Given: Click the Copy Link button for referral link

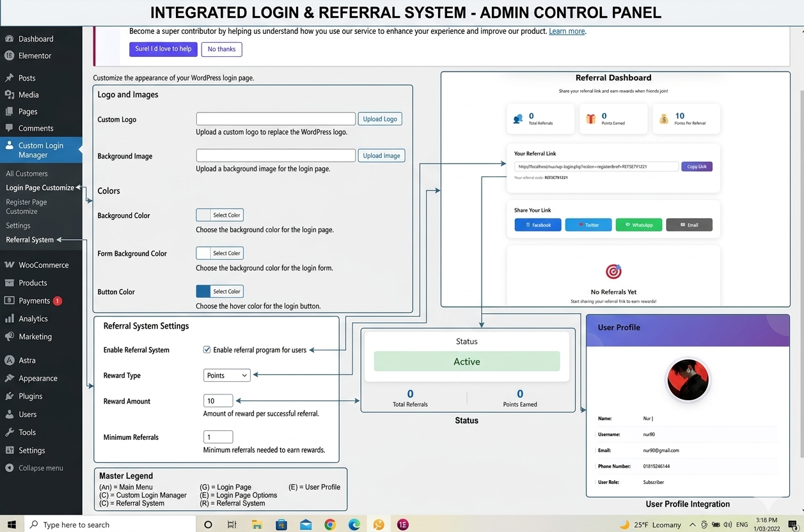Looking at the screenshot, I should pyautogui.click(x=697, y=166).
